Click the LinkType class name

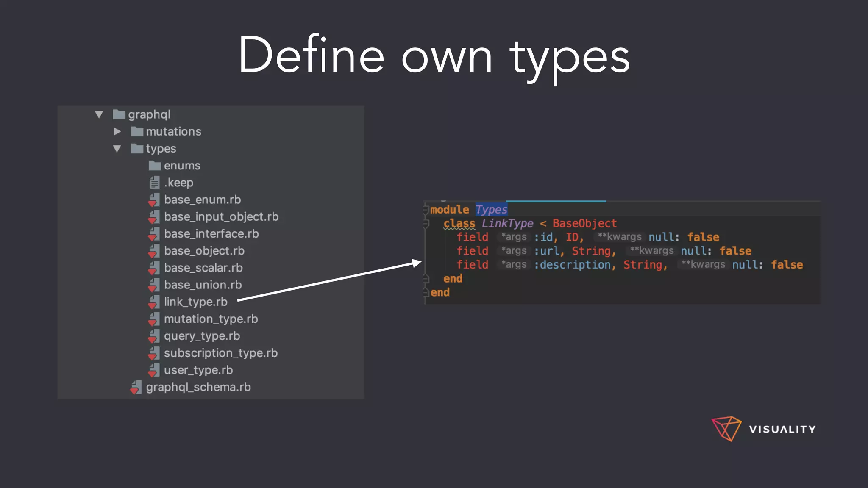(x=507, y=223)
